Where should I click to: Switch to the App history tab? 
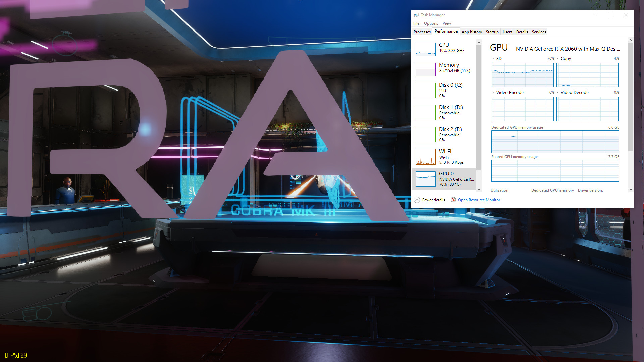pos(472,32)
